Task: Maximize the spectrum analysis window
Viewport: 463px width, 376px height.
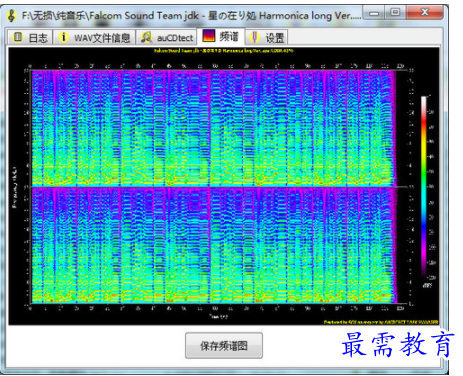Action: (396, 13)
